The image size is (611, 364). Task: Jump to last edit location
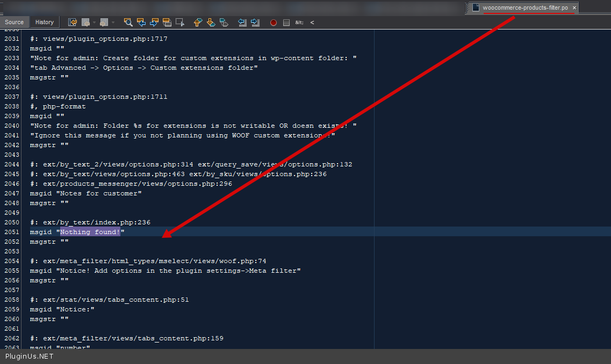pyautogui.click(x=73, y=23)
